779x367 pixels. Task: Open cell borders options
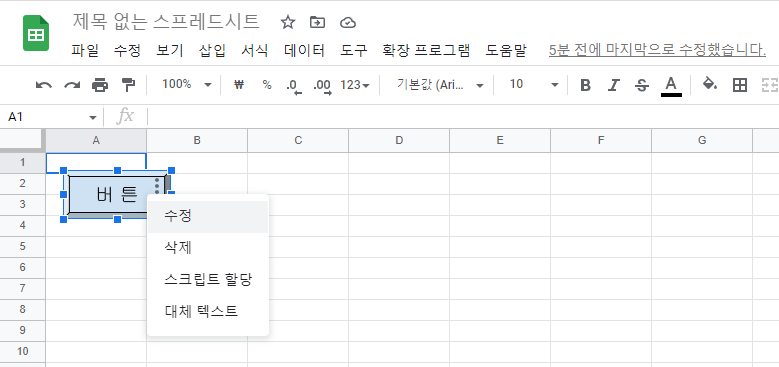(740, 85)
